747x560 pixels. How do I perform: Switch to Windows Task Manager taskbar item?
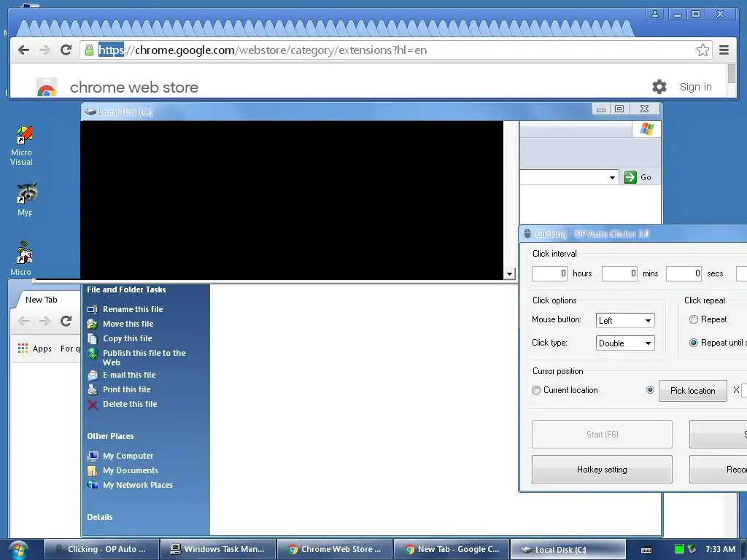coord(218,549)
